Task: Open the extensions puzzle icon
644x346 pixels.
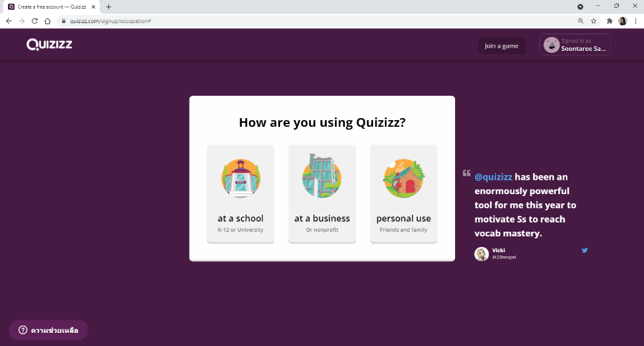Action: point(610,21)
